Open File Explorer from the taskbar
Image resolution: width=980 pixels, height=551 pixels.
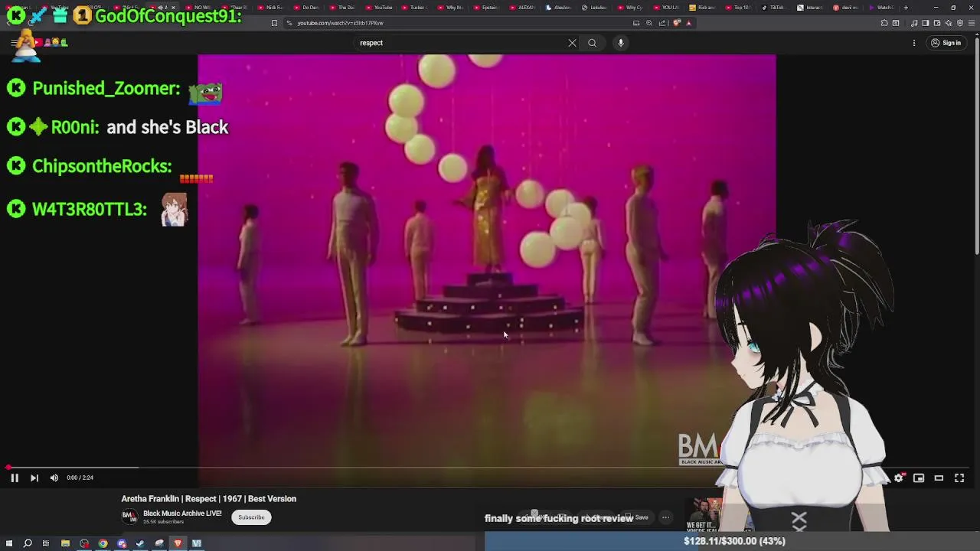point(65,543)
